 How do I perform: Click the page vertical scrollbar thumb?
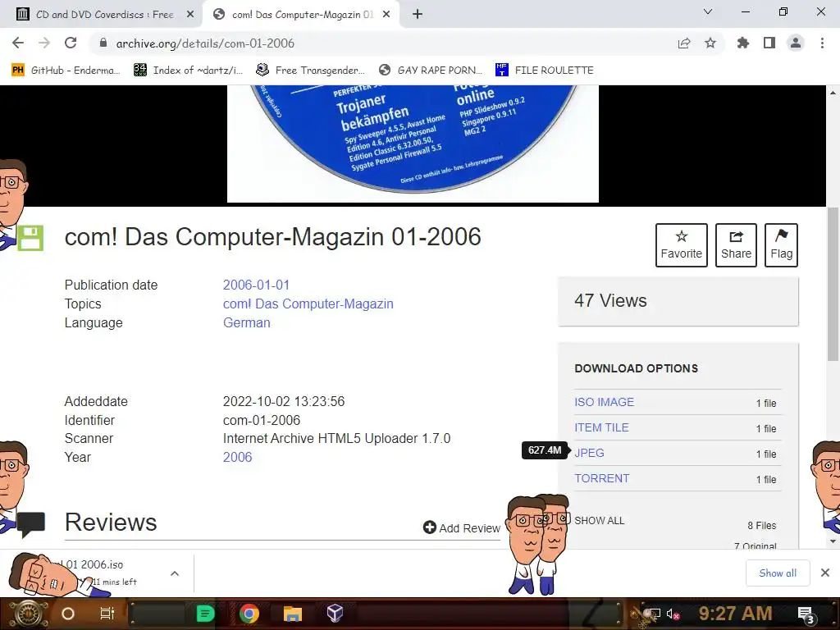click(x=833, y=284)
